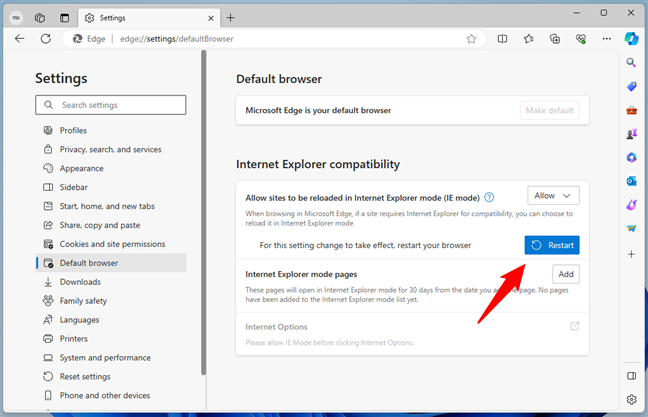
Task: Open sidebar Drop paper plane icon
Action: pyautogui.click(x=631, y=229)
